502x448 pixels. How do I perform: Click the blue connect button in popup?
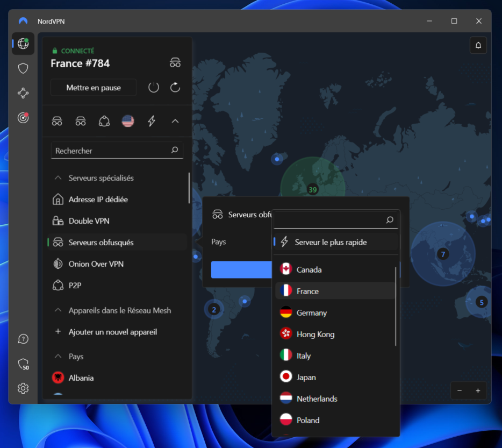coord(241,269)
